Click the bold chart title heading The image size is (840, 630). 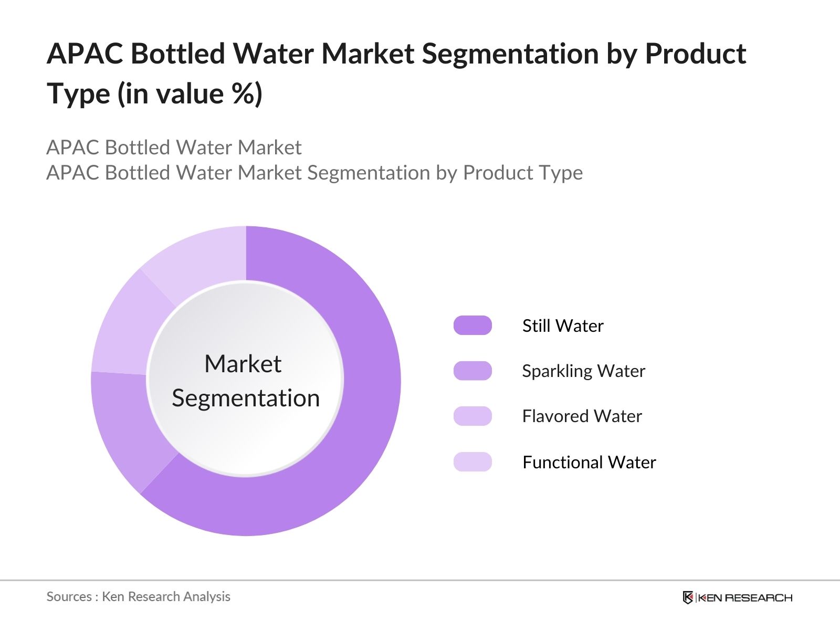tap(396, 73)
